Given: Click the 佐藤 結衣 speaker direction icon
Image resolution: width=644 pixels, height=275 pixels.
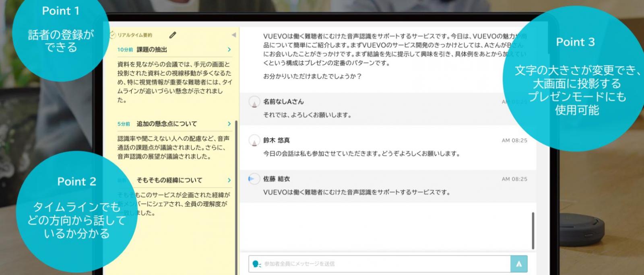Looking at the screenshot, I should click(254, 179).
